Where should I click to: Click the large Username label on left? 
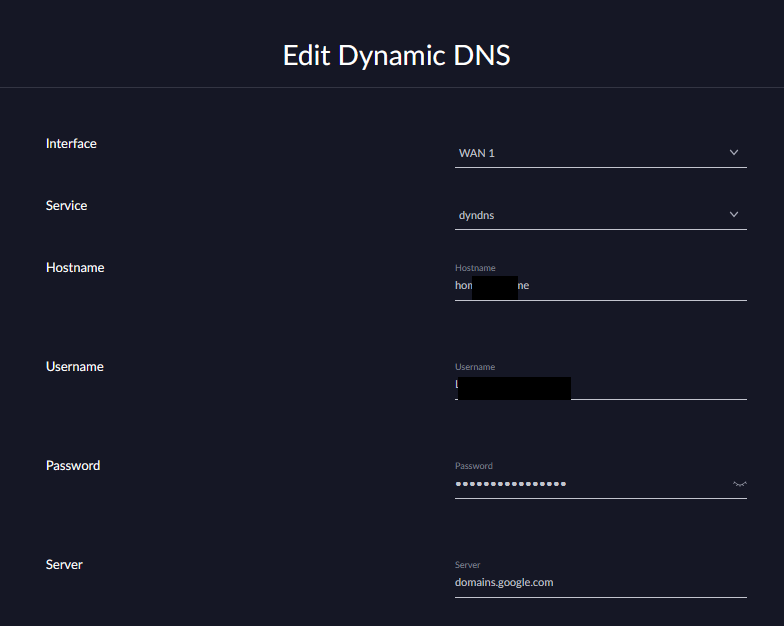click(75, 367)
